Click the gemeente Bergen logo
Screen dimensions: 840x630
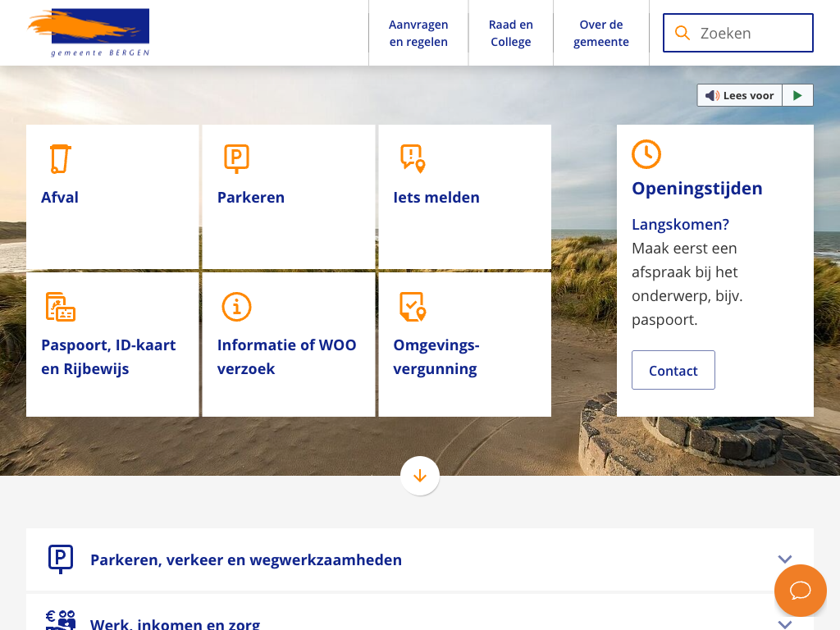(x=89, y=33)
